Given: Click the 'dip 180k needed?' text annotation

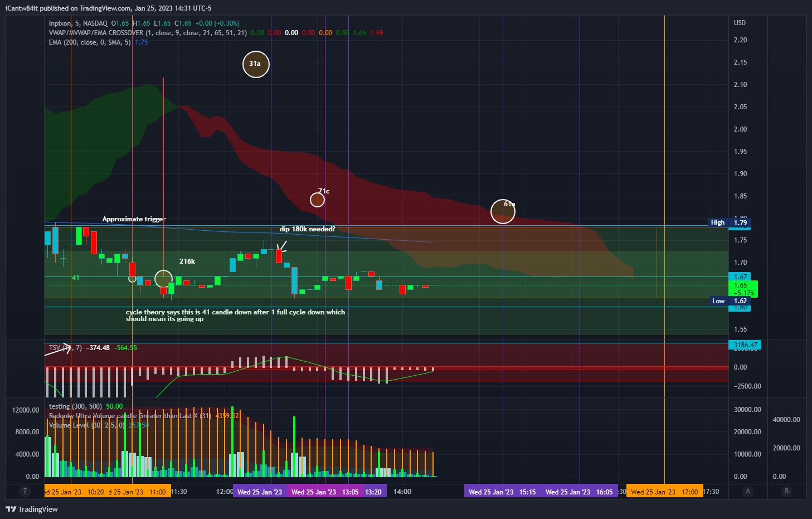Looking at the screenshot, I should point(307,229).
